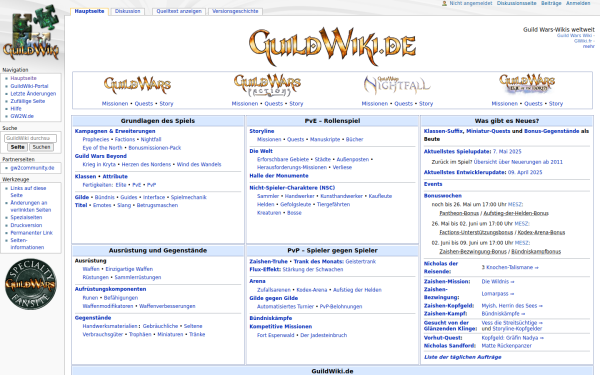600x375 pixels.
Task: Open Zufällige Seite in navigation
Action: click(x=28, y=101)
